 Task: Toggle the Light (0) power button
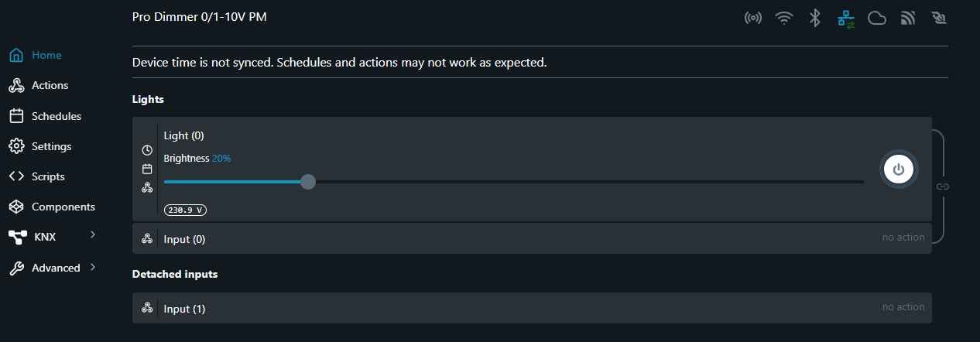point(898,169)
